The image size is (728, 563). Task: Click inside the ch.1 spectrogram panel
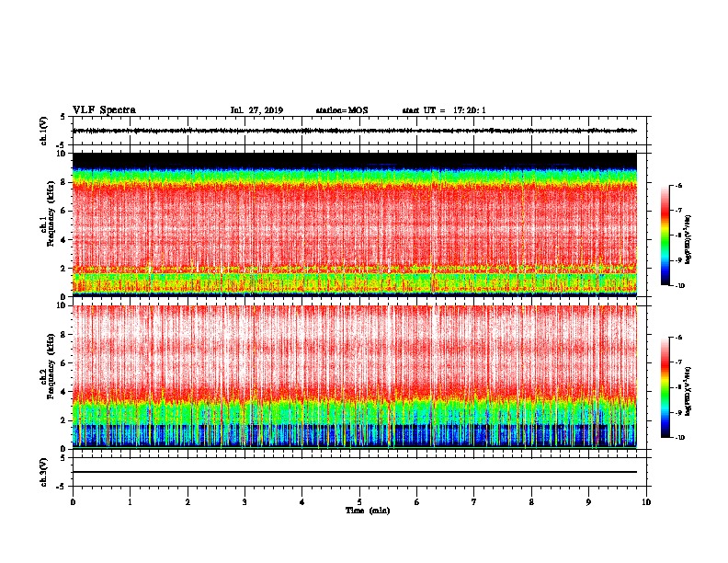354,224
